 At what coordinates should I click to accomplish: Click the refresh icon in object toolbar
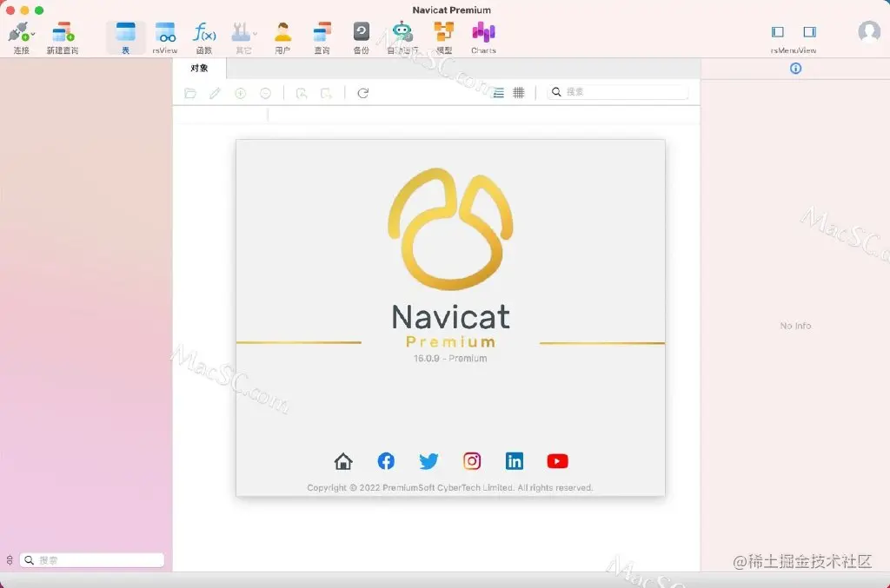(363, 93)
